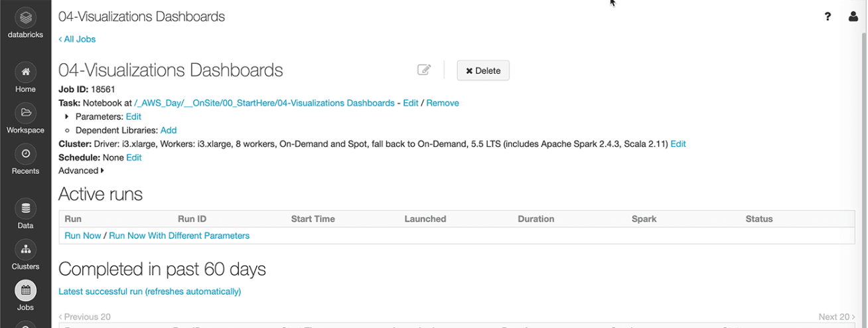Add Dependent Libraries
The height and width of the screenshot is (328, 868).
(169, 130)
